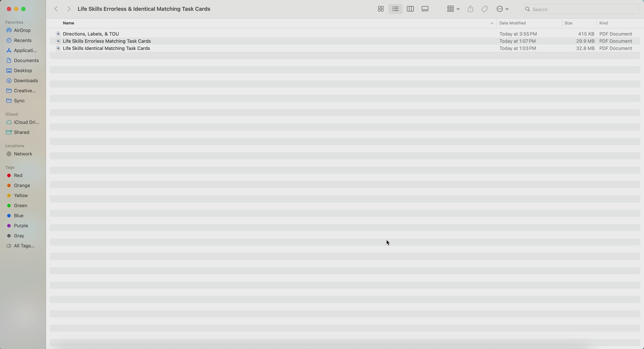This screenshot has height=349, width=644.
Task: Toggle sort order on Name column
Action: point(69,23)
